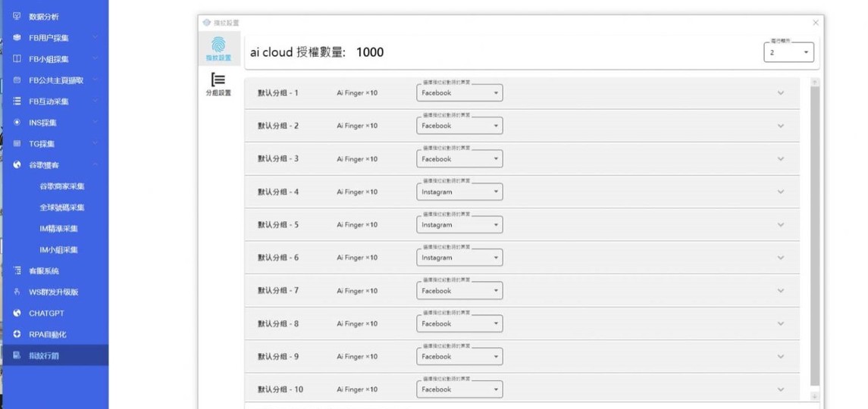Expand the 默认分组 - 10 row chevron
The width and height of the screenshot is (868, 409).
tap(781, 389)
